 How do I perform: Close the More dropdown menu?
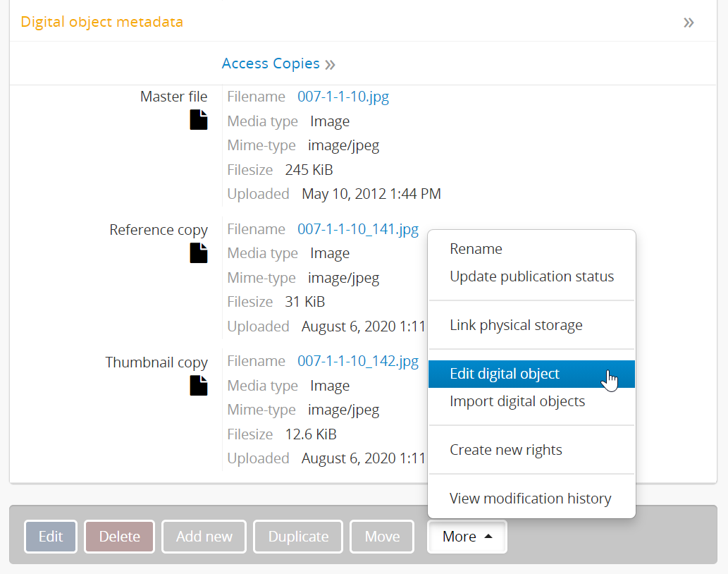pos(467,537)
